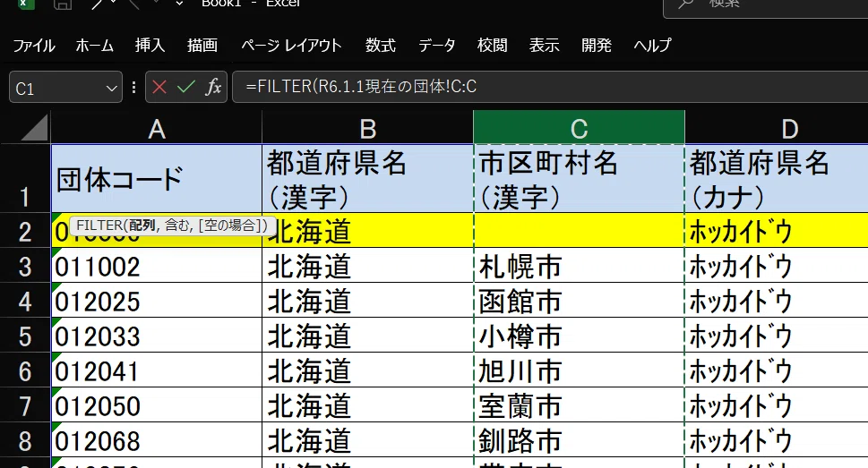Click the FILTER function name in tooltip

click(x=99, y=225)
